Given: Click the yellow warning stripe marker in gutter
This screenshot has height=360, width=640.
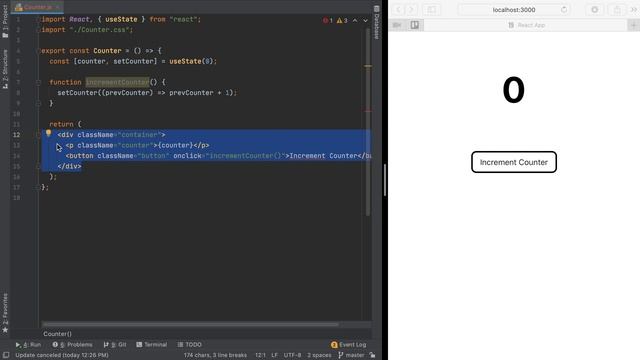Looking at the screenshot, I should [x=368, y=66].
